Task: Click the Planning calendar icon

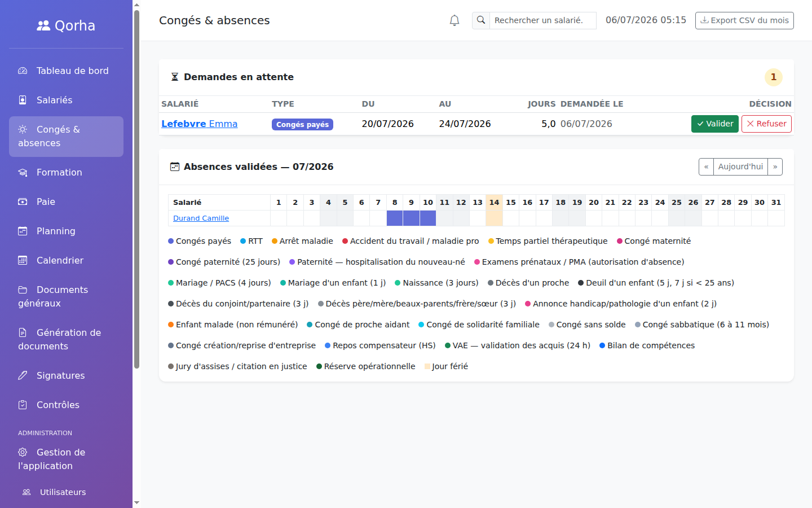Action: pos(23,231)
